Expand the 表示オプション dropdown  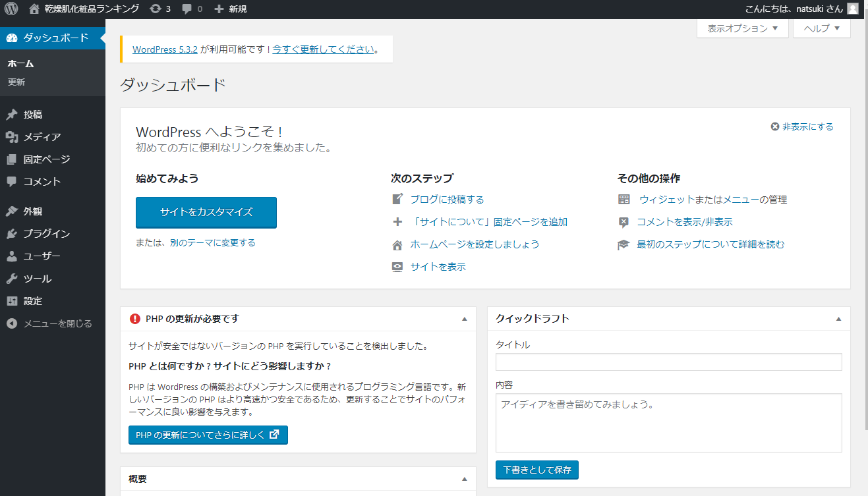pos(743,28)
